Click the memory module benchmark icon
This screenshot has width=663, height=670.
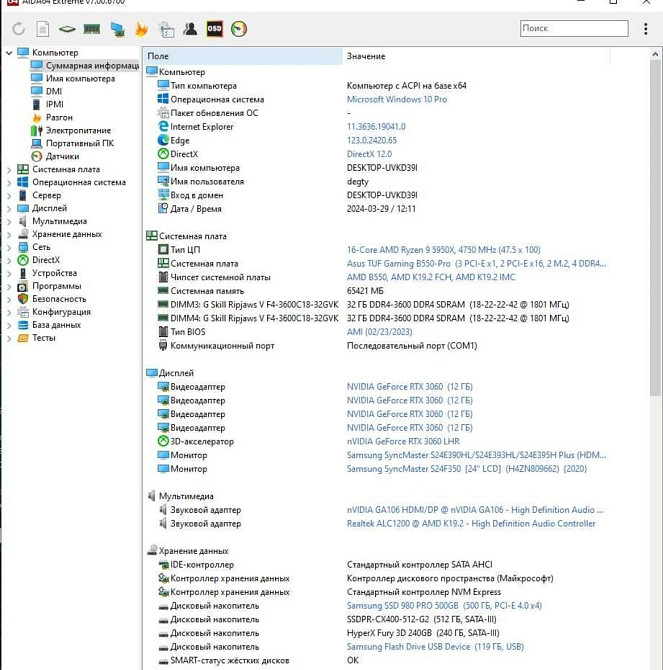91,30
